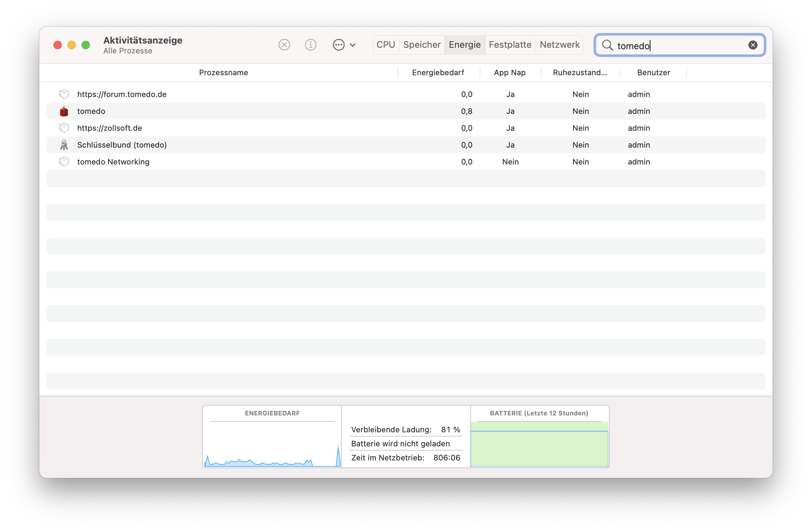Click the keychain icon of Schlüsselbund (tomedo)

(x=64, y=145)
